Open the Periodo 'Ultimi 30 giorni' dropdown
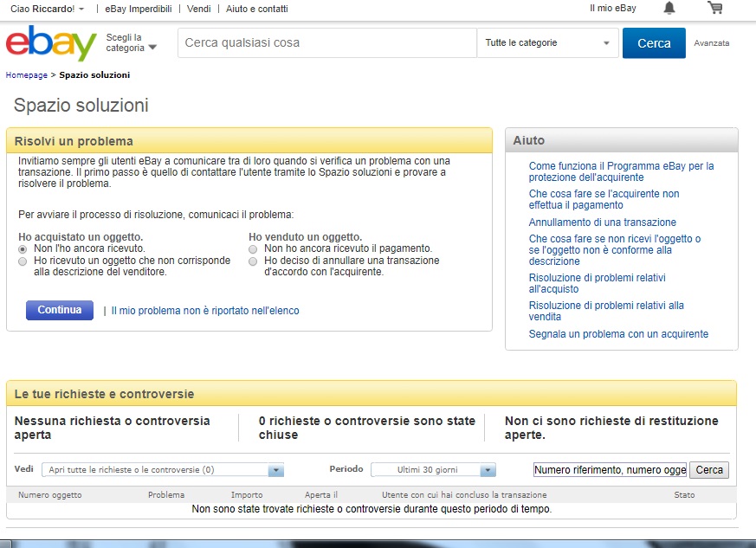This screenshot has height=548, width=756. pyautogui.click(x=434, y=470)
